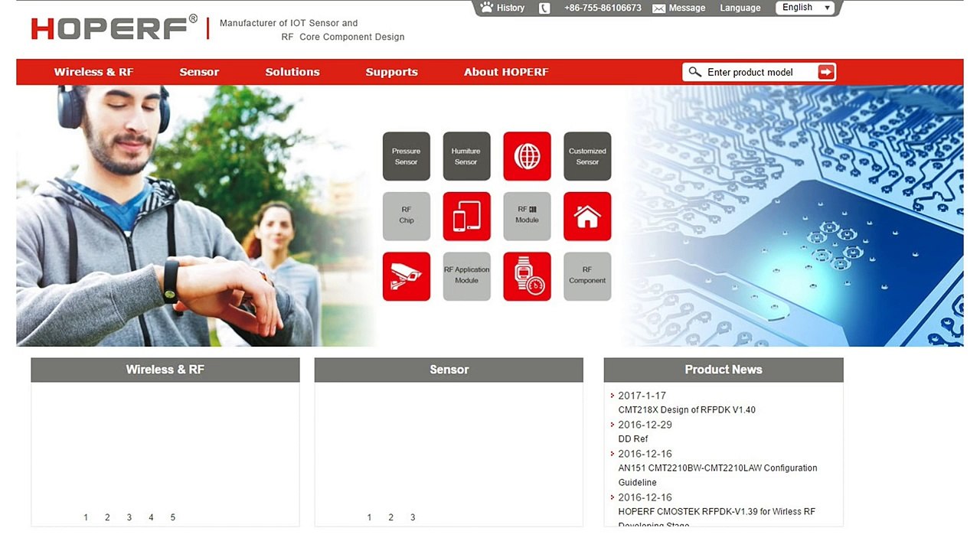Open the Customized Sensor tile
Viewport: 980px width, 551px height.
tap(587, 156)
